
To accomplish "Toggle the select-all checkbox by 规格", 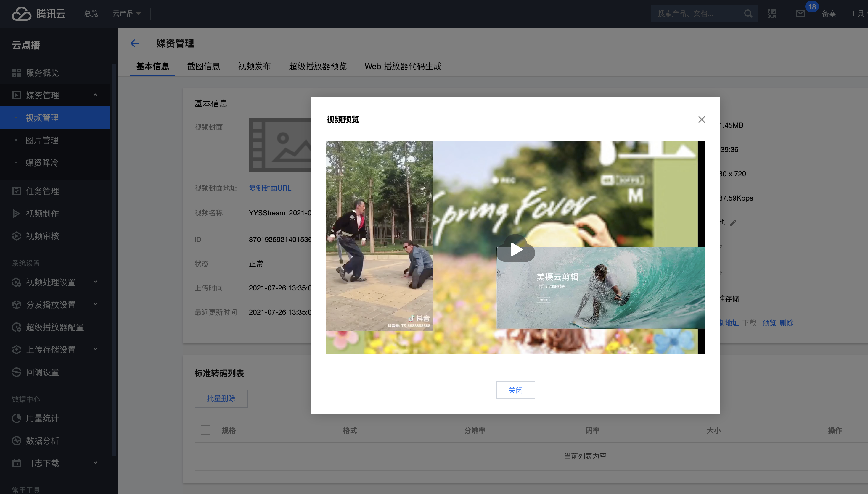I will click(x=205, y=430).
